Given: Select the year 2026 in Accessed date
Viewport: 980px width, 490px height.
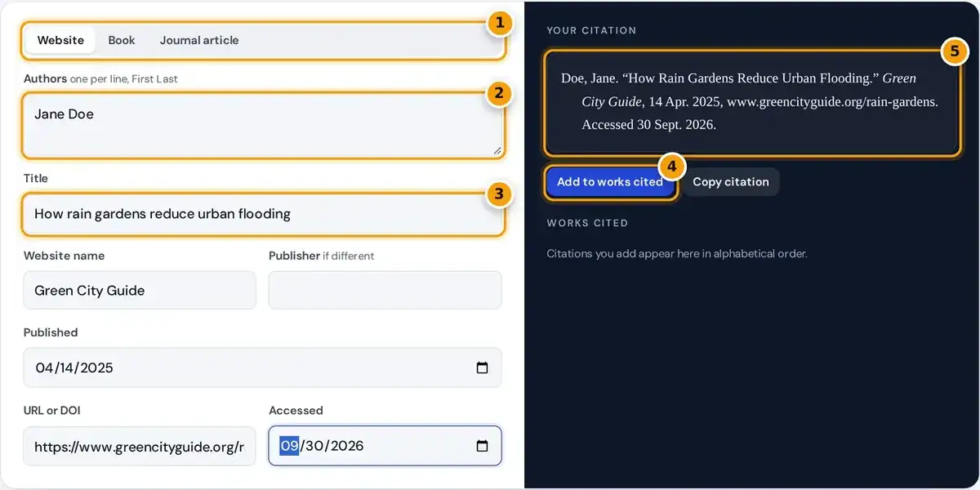Looking at the screenshot, I should click(x=346, y=446).
